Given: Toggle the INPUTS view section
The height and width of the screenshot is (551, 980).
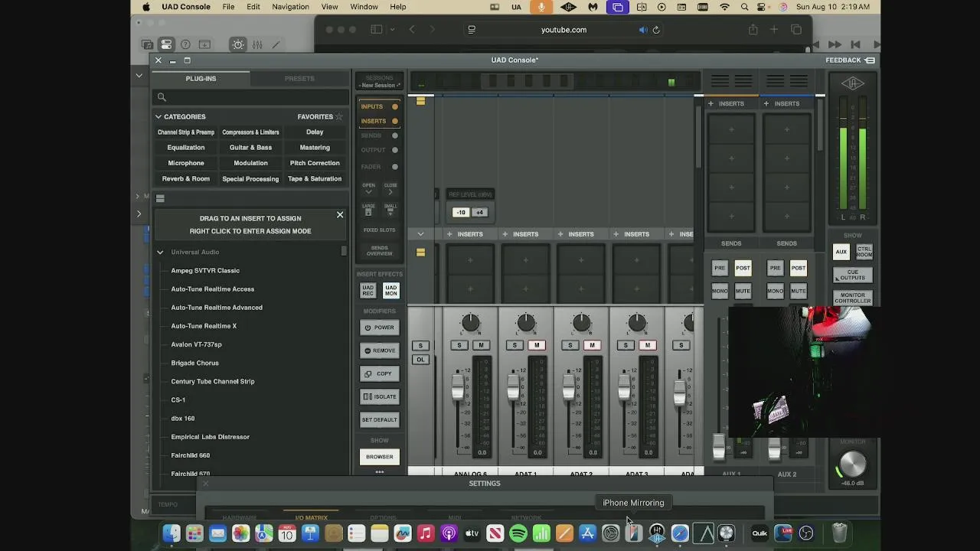Looking at the screenshot, I should click(380, 106).
